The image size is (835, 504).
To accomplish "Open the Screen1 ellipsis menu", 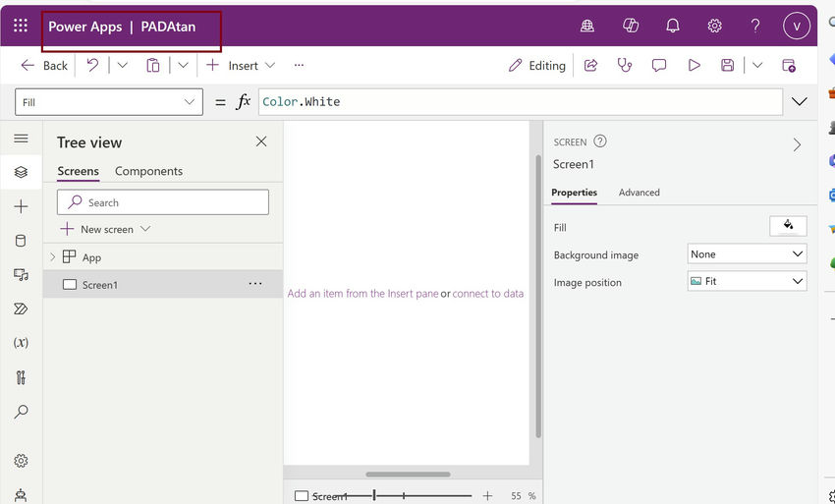I will (255, 283).
